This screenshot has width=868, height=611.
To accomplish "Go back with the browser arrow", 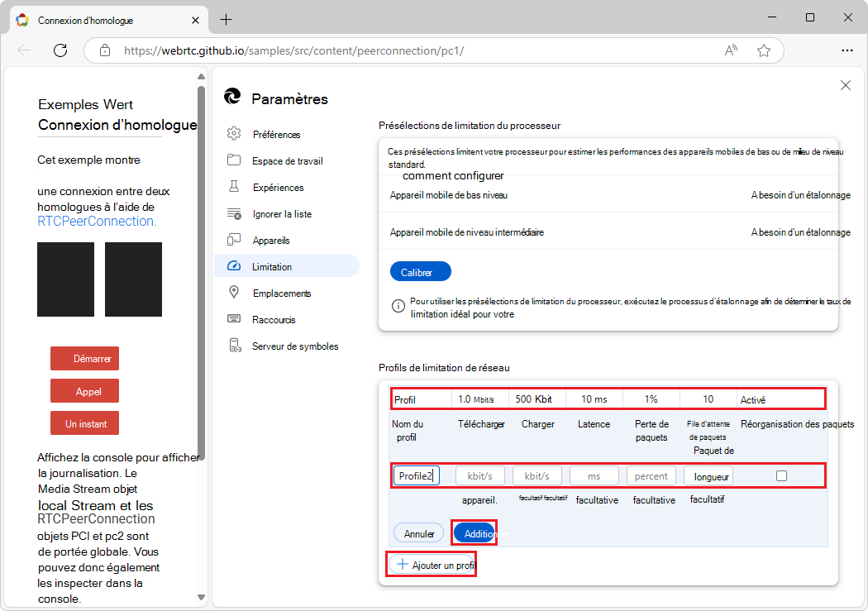I will (24, 50).
